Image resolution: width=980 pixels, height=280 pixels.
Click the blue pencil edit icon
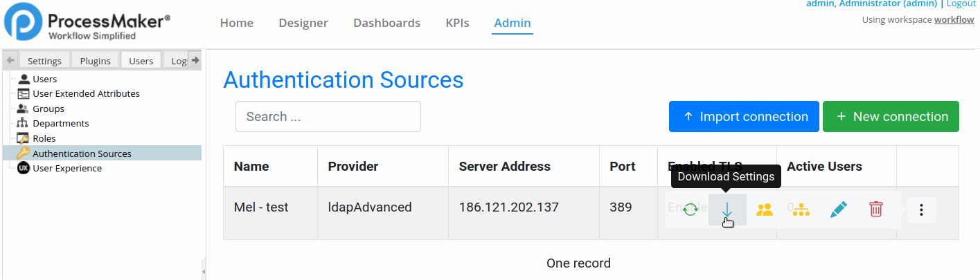point(838,209)
